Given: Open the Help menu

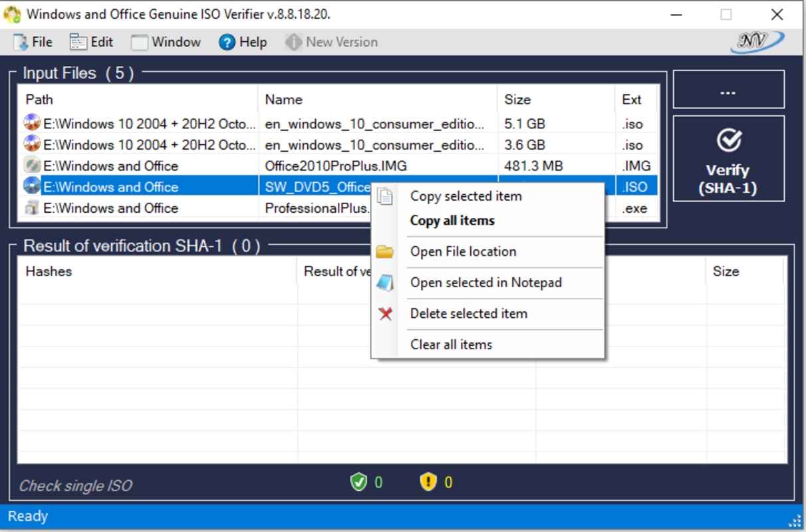Looking at the screenshot, I should point(243,42).
